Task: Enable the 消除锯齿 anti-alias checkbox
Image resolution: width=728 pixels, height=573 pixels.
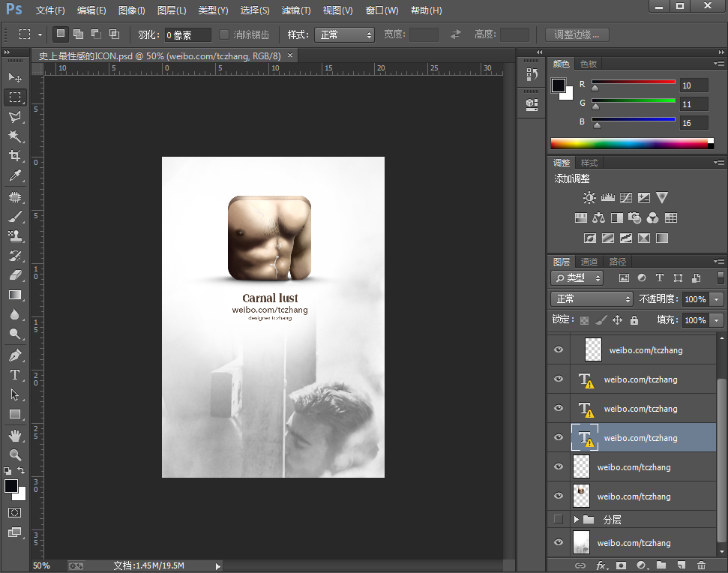Action: tap(224, 34)
